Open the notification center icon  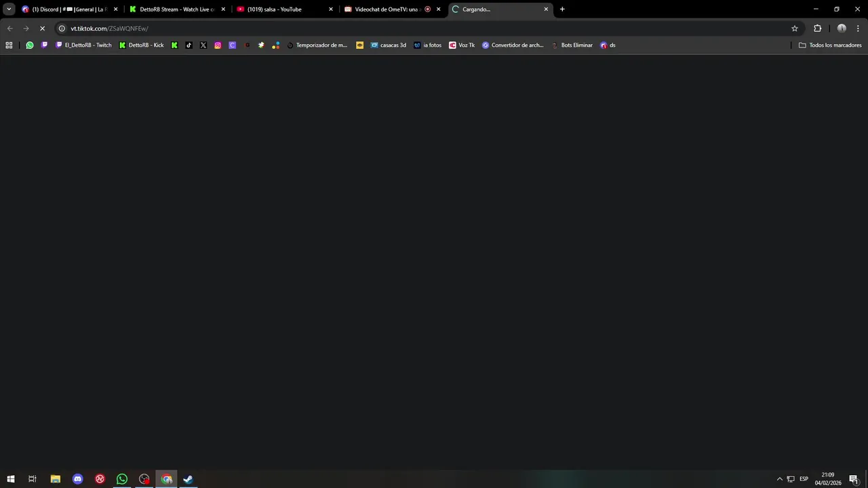[x=854, y=479]
